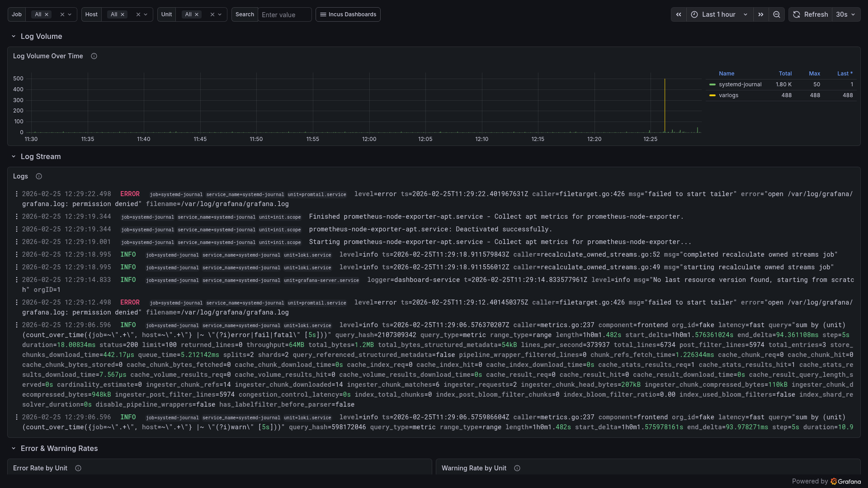Show info for Warning Rate by Unit panel
Viewport: 868px width, 488px height.
point(517,468)
